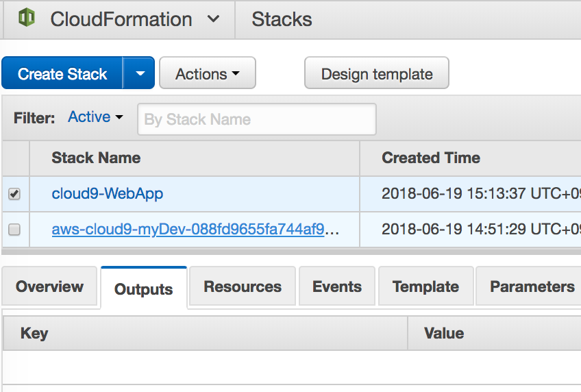The height and width of the screenshot is (392, 581).
Task: Click the created time 2018-06-19 14:51:29
Action: pos(481,229)
